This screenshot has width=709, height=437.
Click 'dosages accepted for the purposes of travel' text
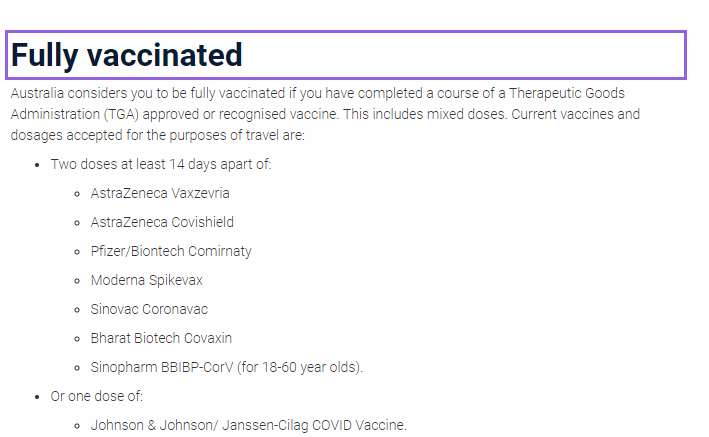tap(144, 135)
